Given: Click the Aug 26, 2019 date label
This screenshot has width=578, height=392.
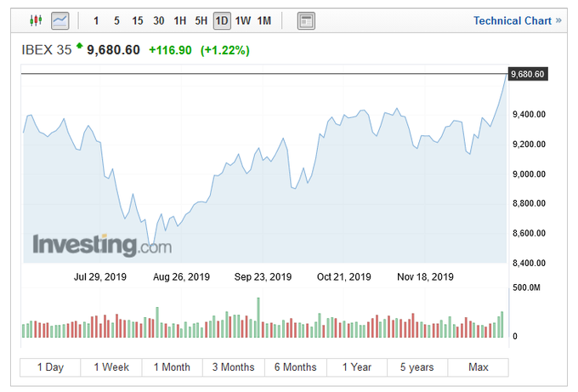Looking at the screenshot, I should coord(181,277).
